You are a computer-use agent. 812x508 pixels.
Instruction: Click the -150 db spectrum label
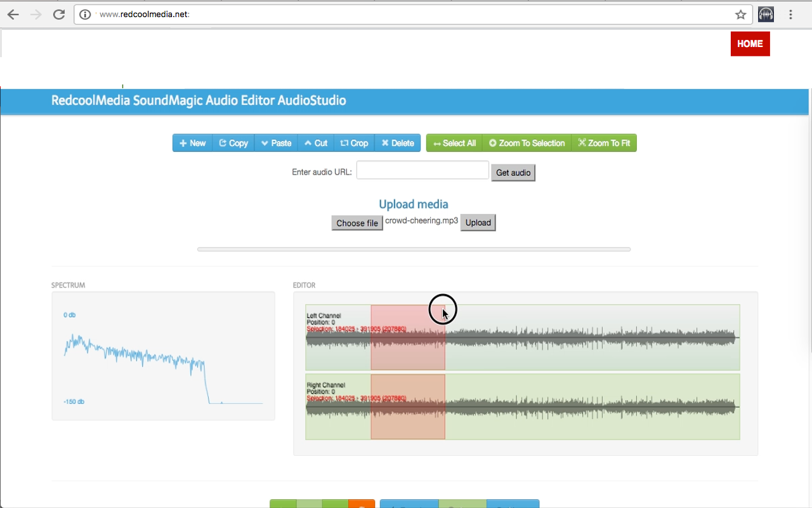pyautogui.click(x=75, y=402)
